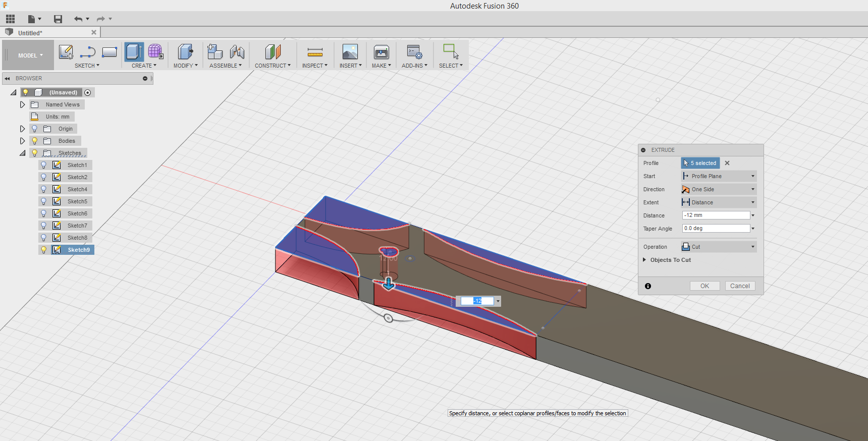Open the ASSEMBLE menu

(x=226, y=66)
